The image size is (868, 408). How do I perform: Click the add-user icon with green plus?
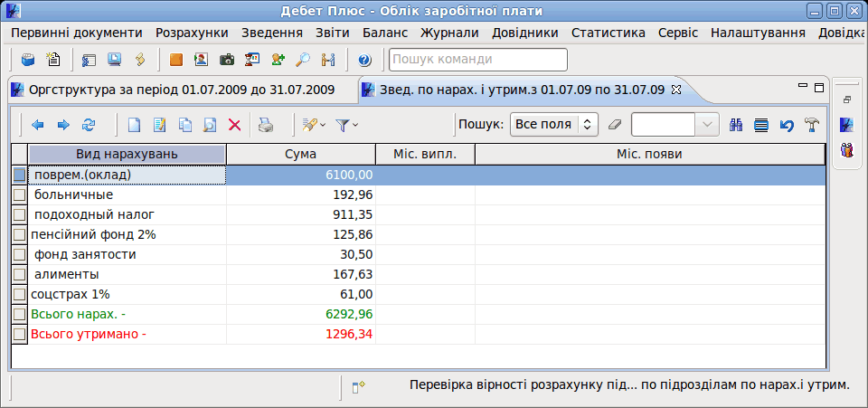coord(278,60)
